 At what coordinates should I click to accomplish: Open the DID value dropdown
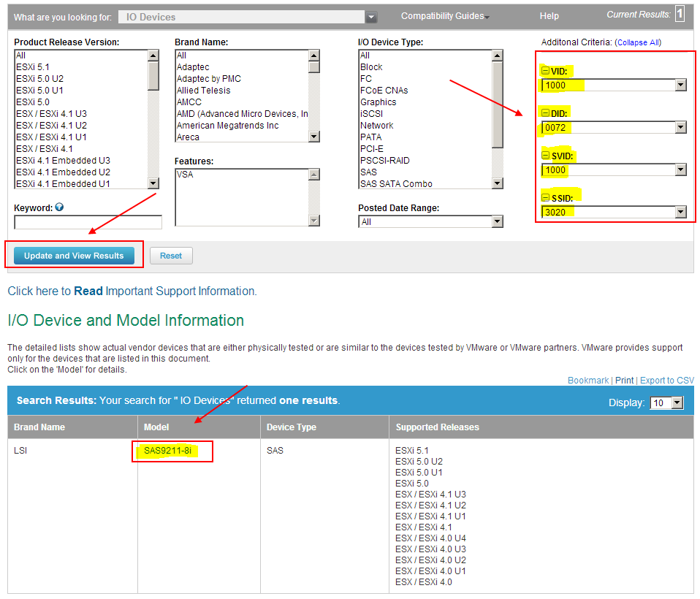click(x=680, y=127)
